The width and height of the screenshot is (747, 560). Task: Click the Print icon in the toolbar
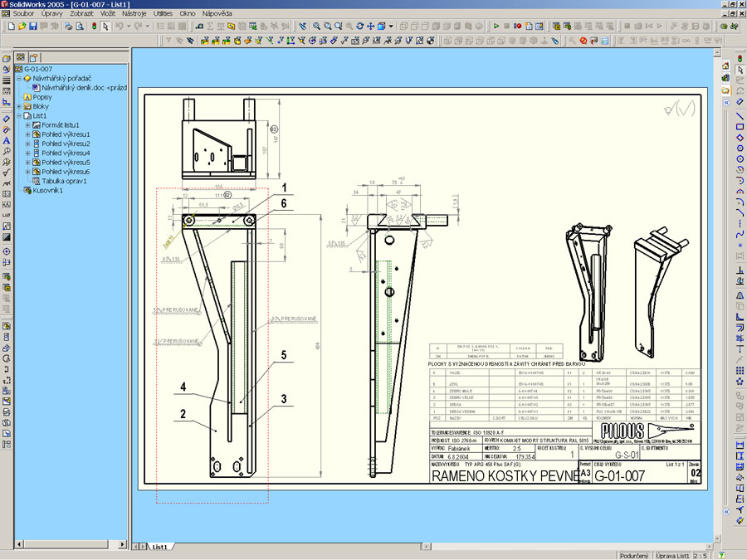[x=67, y=27]
